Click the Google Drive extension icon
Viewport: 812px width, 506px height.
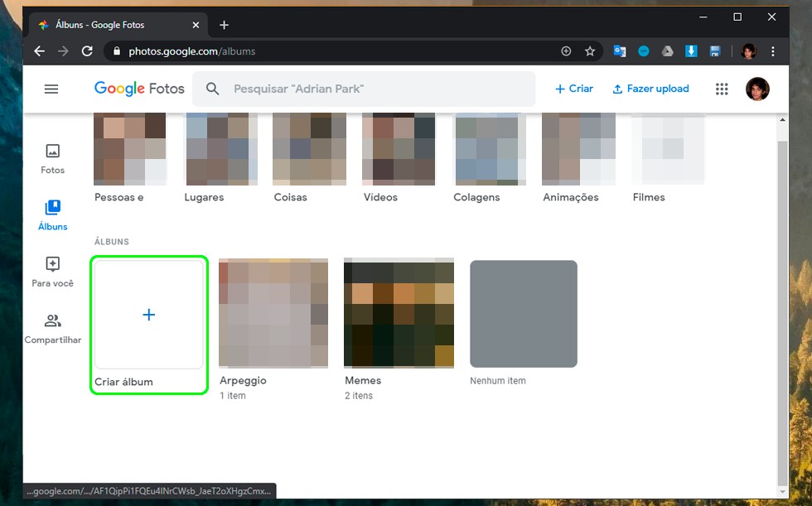(x=667, y=51)
